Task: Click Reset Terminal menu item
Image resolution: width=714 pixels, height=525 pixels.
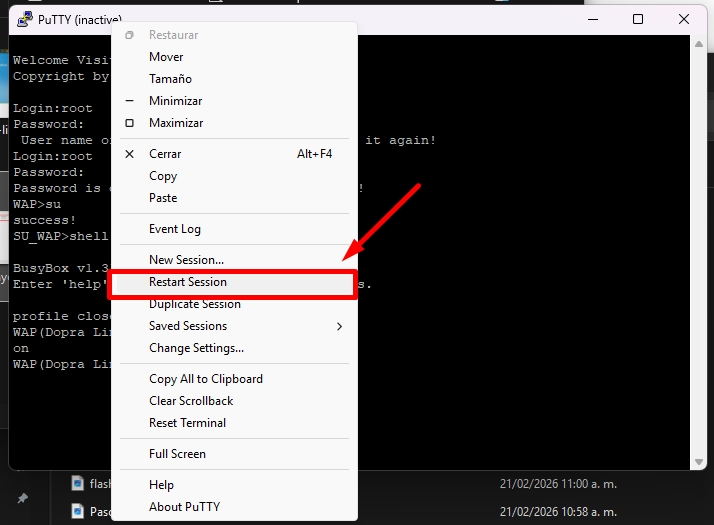Action: pos(187,423)
